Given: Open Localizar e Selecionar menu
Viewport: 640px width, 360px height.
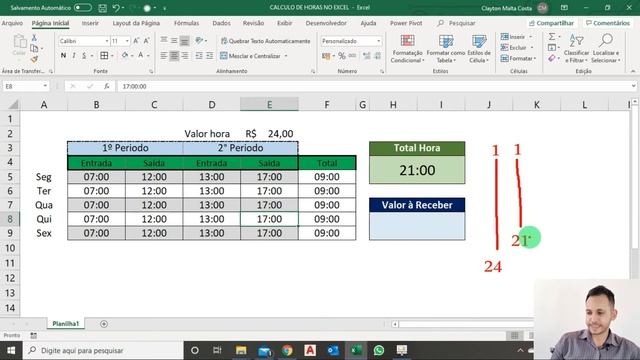Looking at the screenshot, I should pos(606,49).
